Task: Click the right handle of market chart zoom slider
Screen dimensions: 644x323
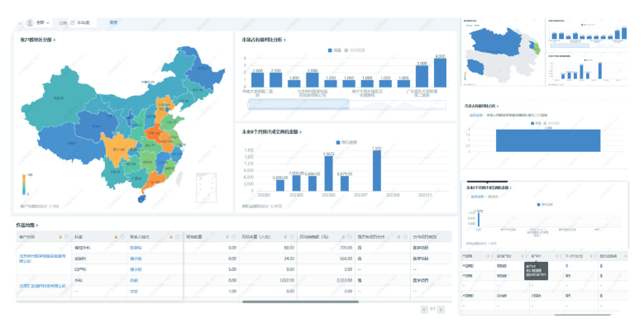Action: tap(349, 105)
